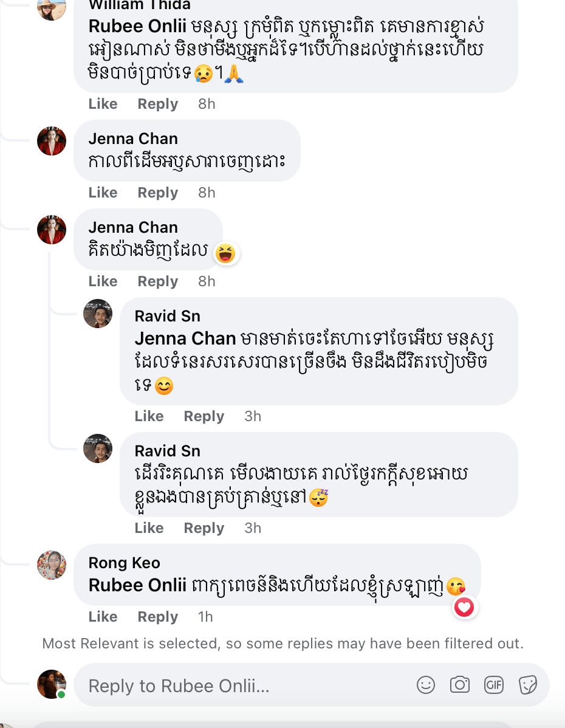The width and height of the screenshot is (565, 728).
Task: Open Most Relevant filter notice
Action: point(282,644)
